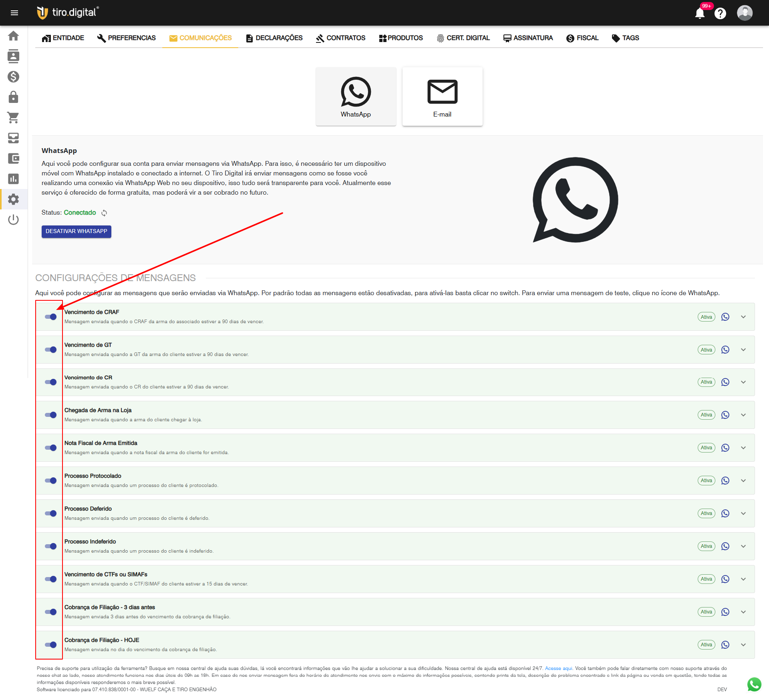Image resolution: width=769 pixels, height=700 pixels.
Task: Expand the Vencimento de CR row
Action: click(743, 382)
